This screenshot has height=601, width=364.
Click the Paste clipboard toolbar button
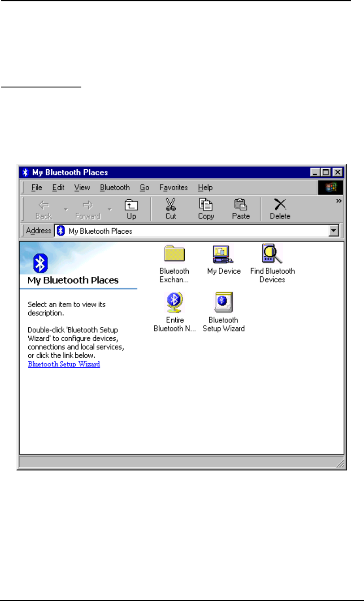point(240,208)
